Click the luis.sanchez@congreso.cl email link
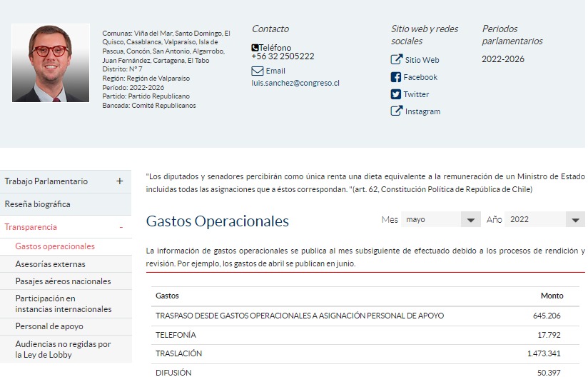The height and width of the screenshot is (377, 588). [295, 83]
